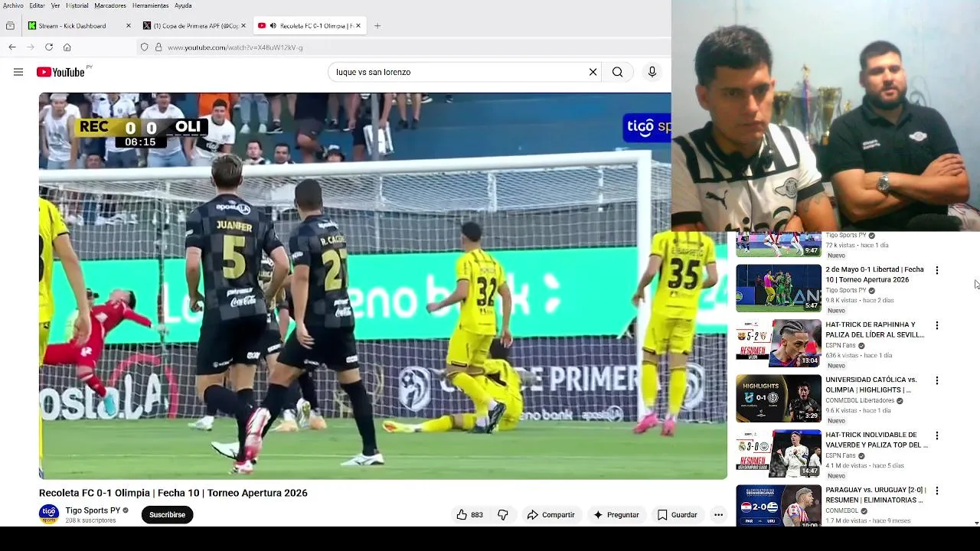Mute the audio icon on Recoleta tab
This screenshot has width=980, height=551.
coord(273,25)
